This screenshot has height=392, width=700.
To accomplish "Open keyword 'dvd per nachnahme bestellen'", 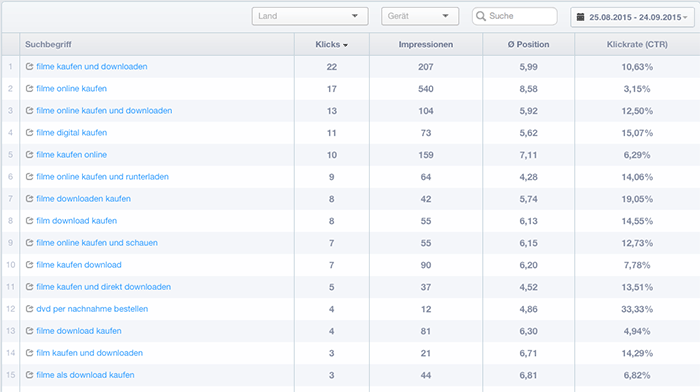I will point(92,309).
